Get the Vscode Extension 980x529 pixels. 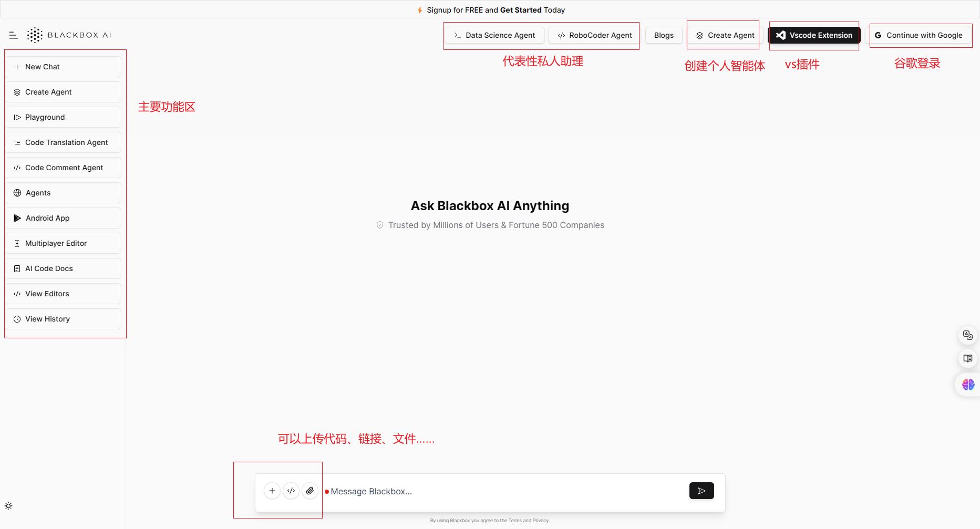click(814, 35)
